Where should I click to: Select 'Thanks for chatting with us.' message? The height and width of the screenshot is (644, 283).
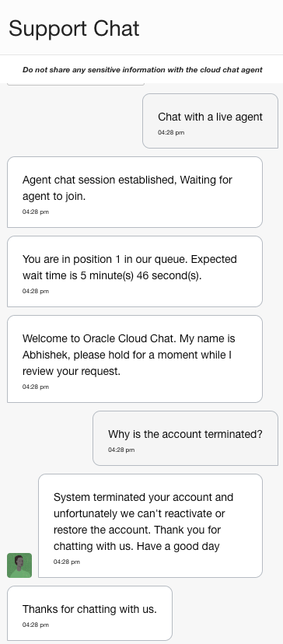click(x=89, y=613)
